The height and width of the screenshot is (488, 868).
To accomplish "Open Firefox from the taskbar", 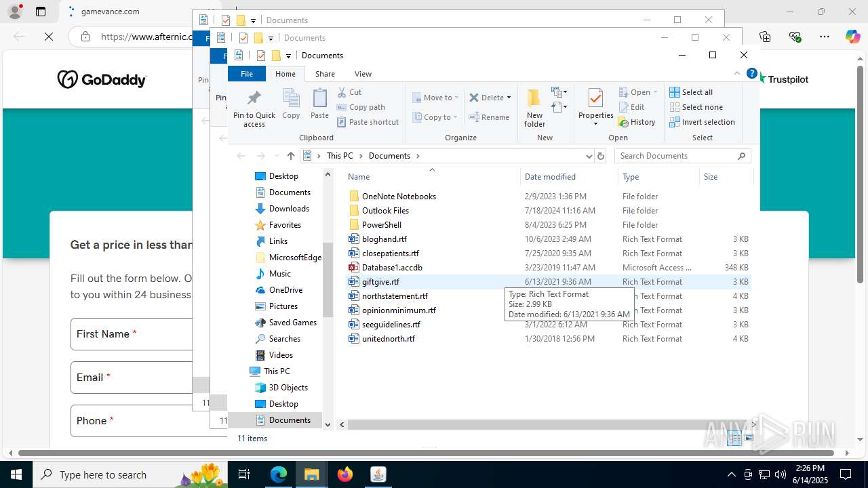I will click(345, 474).
